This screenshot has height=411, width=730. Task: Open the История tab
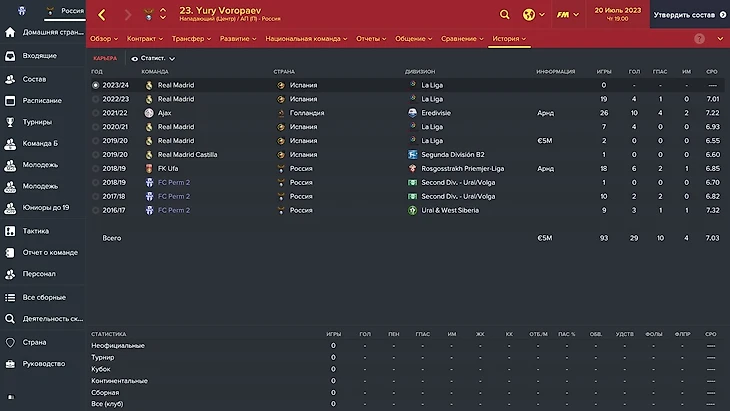[x=509, y=38]
